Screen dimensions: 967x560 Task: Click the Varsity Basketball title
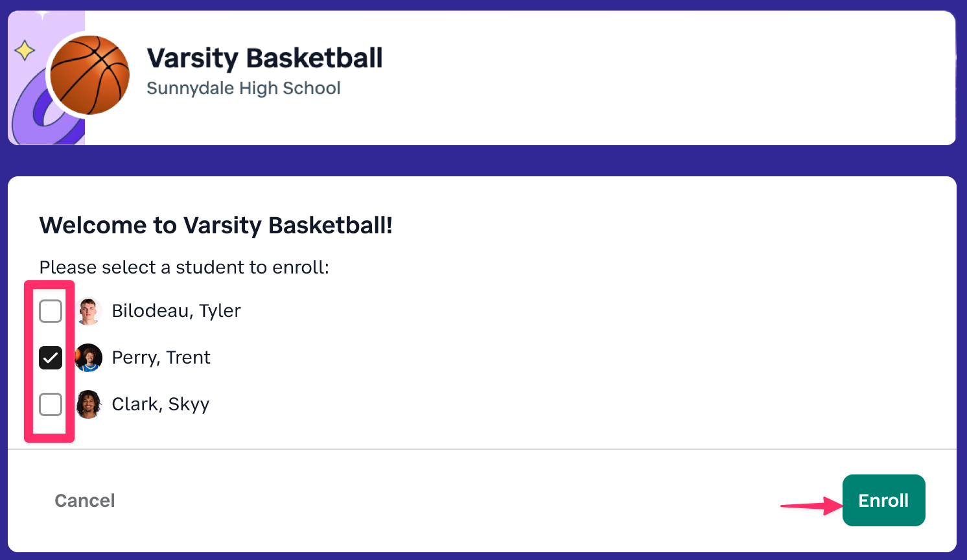click(x=264, y=58)
